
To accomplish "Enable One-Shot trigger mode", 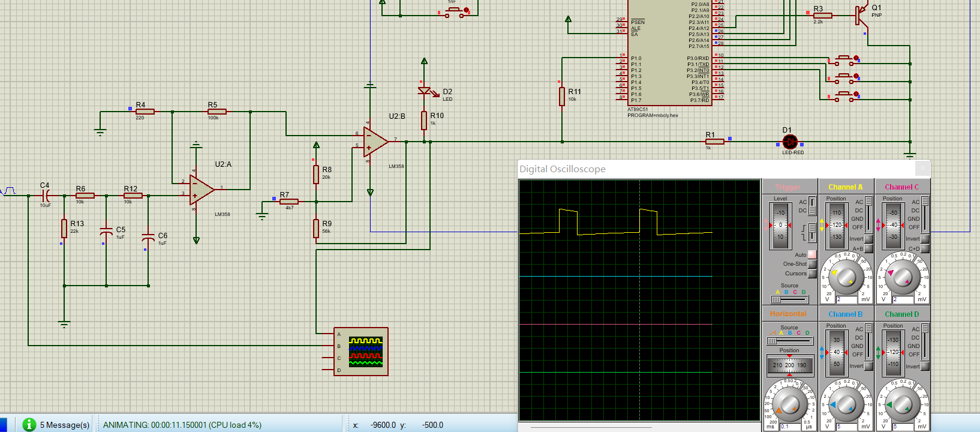I will pos(812,264).
